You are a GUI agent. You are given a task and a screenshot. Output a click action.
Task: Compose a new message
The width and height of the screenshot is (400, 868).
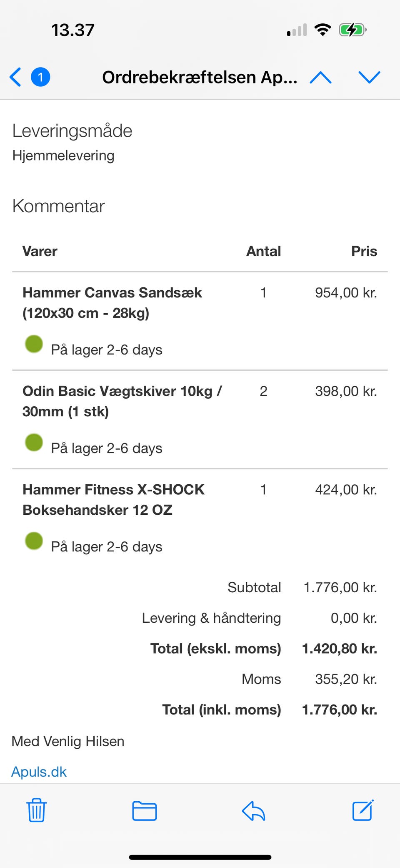click(x=362, y=810)
